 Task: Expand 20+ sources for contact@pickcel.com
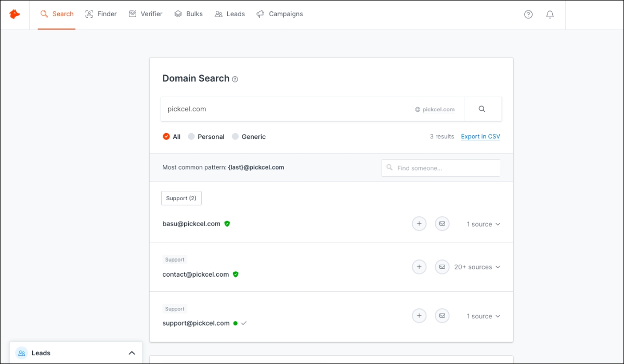pyautogui.click(x=477, y=267)
